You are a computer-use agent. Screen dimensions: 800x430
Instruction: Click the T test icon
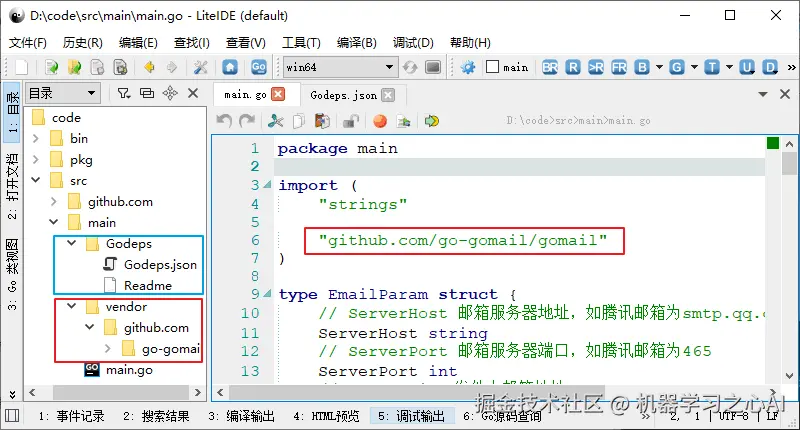pos(712,67)
